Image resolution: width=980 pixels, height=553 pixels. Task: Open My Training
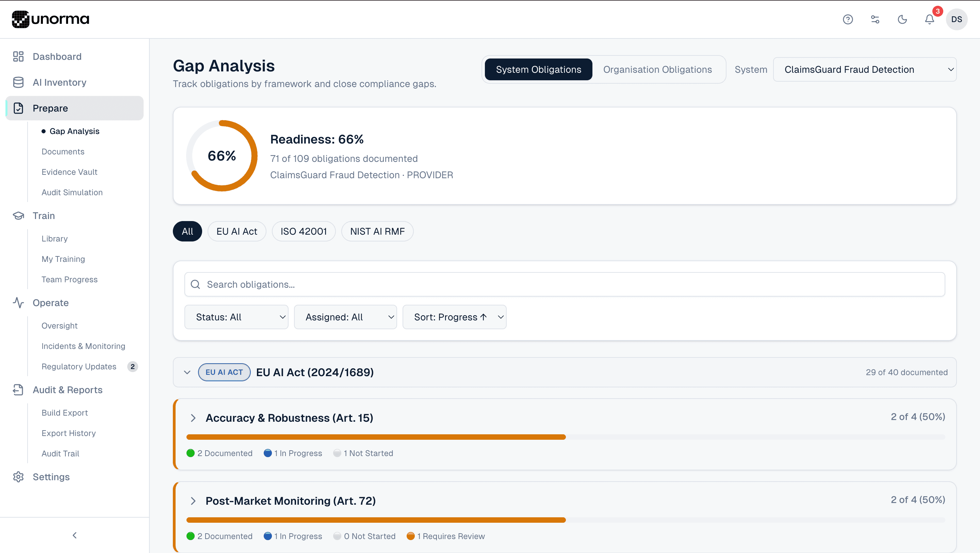(x=63, y=259)
